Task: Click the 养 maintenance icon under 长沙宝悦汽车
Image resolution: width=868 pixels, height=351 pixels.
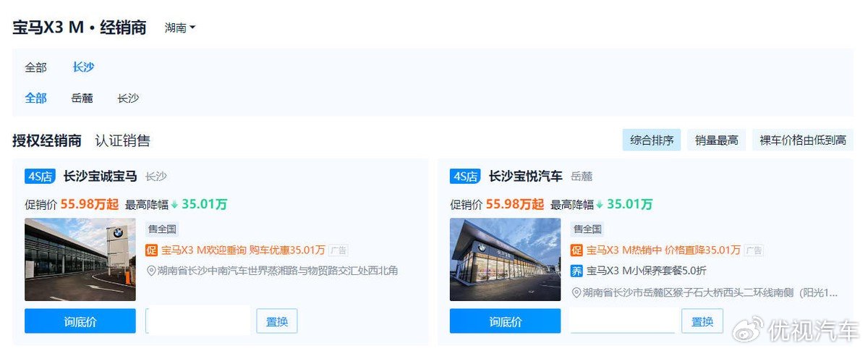Action: (576, 271)
